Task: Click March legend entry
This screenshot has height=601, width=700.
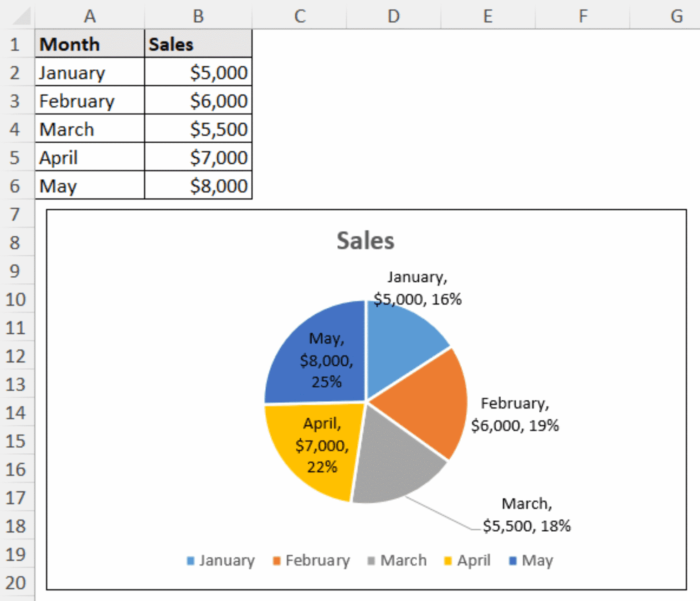Action: (397, 560)
